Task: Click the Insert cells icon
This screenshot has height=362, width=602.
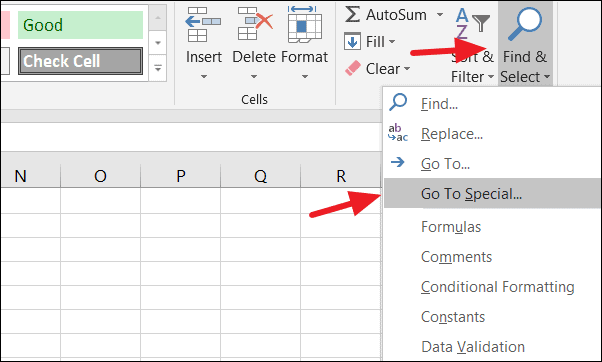Action: tap(203, 24)
